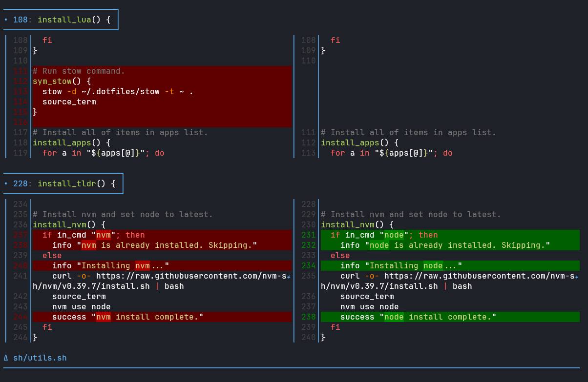588x382 pixels.
Task: Select the stow command on line 113
Action: [52, 91]
